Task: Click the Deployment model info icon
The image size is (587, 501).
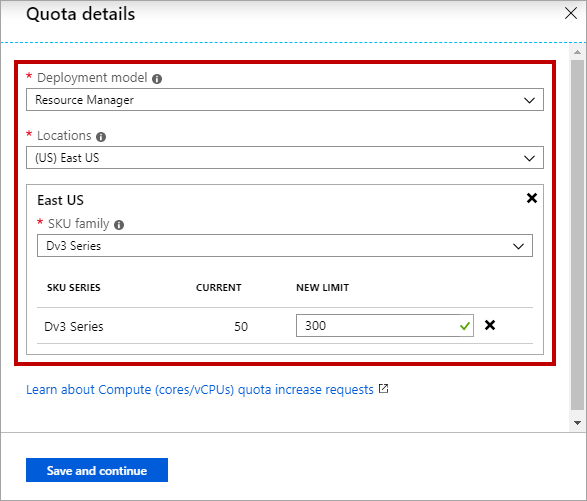Action: pos(157,79)
